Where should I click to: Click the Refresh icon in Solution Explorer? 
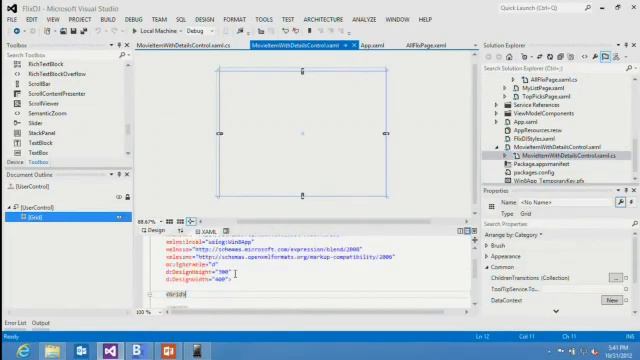(x=550, y=57)
